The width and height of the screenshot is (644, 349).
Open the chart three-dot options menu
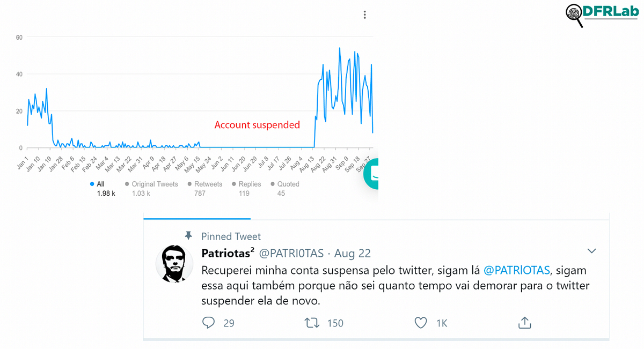364,15
